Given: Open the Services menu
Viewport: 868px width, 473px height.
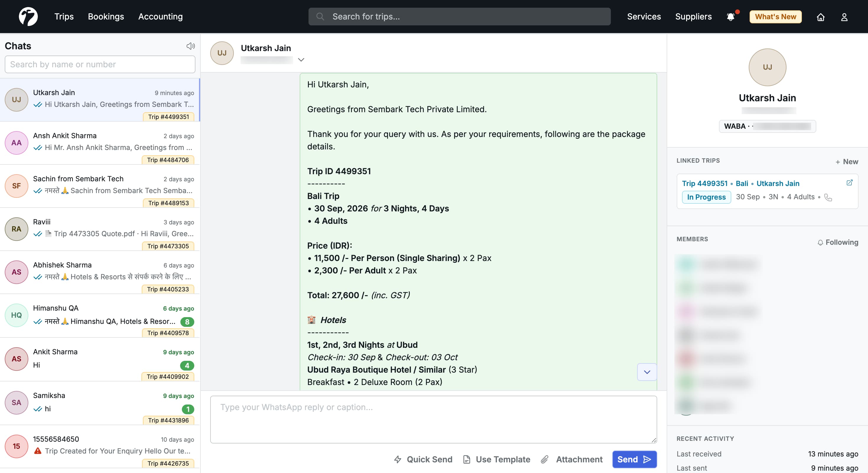Looking at the screenshot, I should pos(644,17).
